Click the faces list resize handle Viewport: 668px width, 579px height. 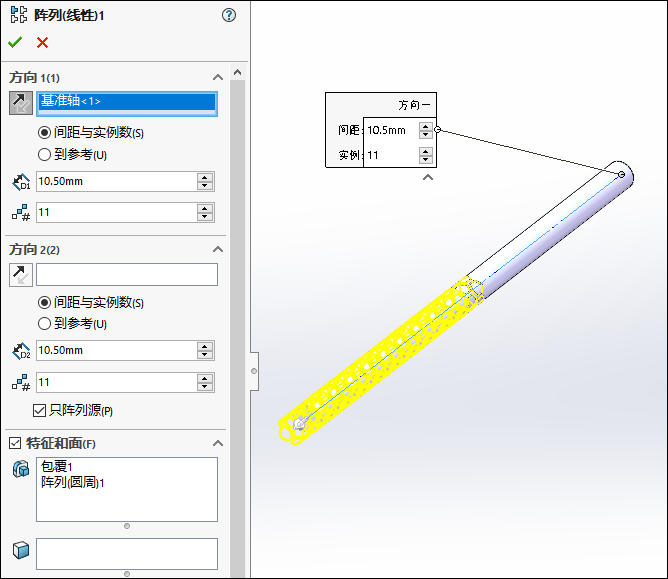click(127, 574)
